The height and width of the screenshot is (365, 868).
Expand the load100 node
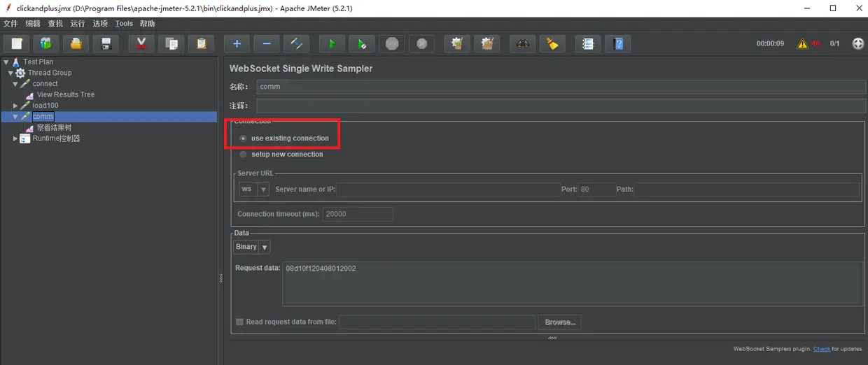(15, 106)
